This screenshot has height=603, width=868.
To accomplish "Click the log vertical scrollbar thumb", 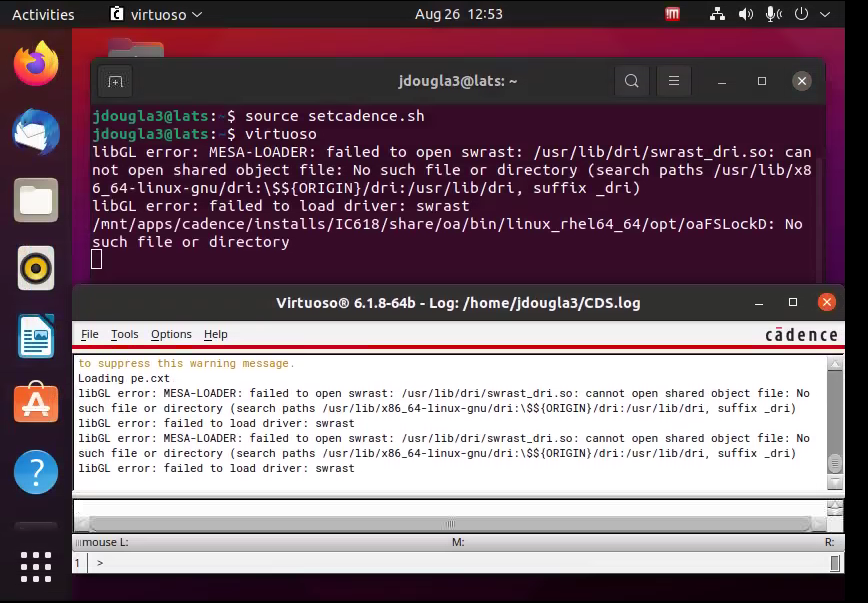I will (x=835, y=463).
